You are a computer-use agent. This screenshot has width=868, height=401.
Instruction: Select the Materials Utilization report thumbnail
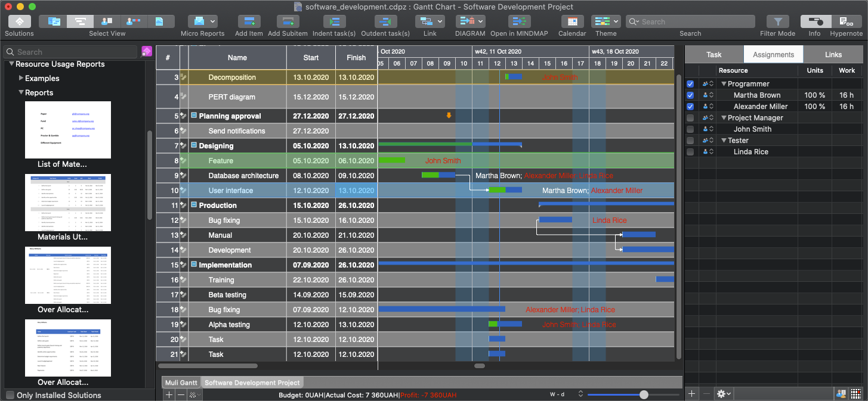[x=68, y=203]
